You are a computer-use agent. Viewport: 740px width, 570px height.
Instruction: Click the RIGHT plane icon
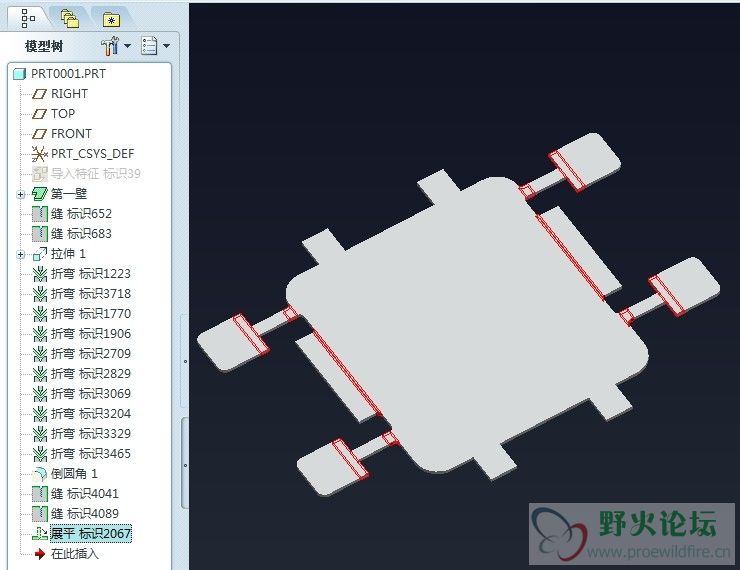(x=39, y=94)
